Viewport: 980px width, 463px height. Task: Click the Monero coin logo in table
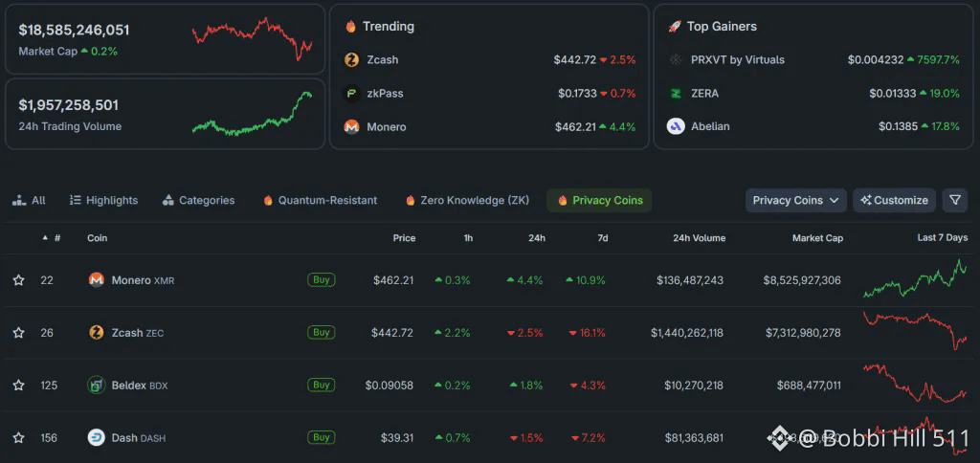[96, 280]
